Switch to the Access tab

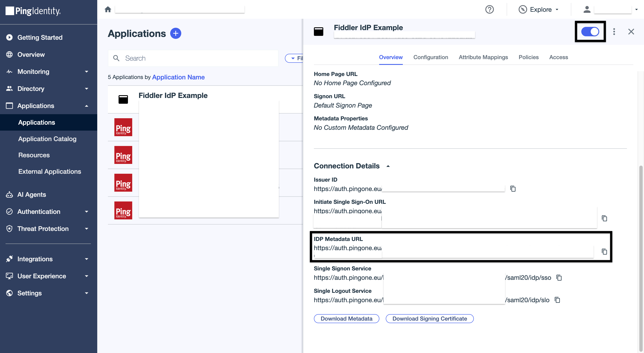pos(558,57)
